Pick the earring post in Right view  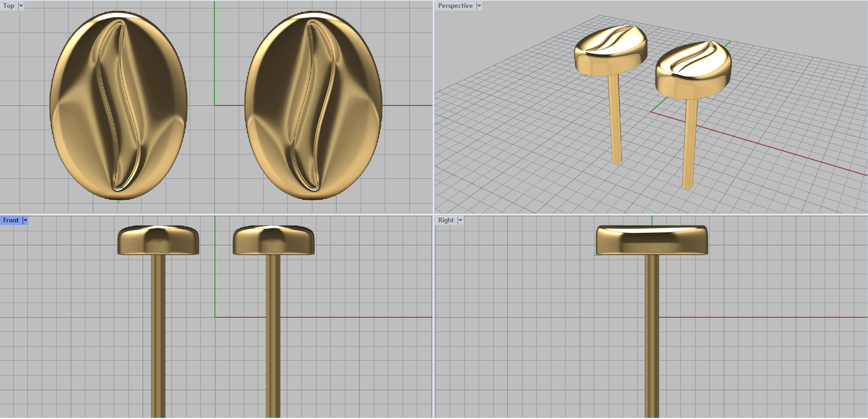point(652,337)
